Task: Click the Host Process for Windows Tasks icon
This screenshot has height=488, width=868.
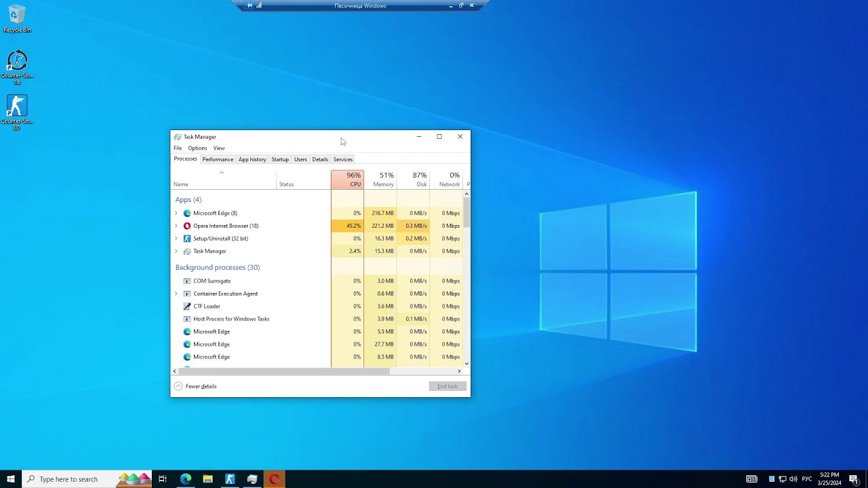Action: pyautogui.click(x=187, y=319)
